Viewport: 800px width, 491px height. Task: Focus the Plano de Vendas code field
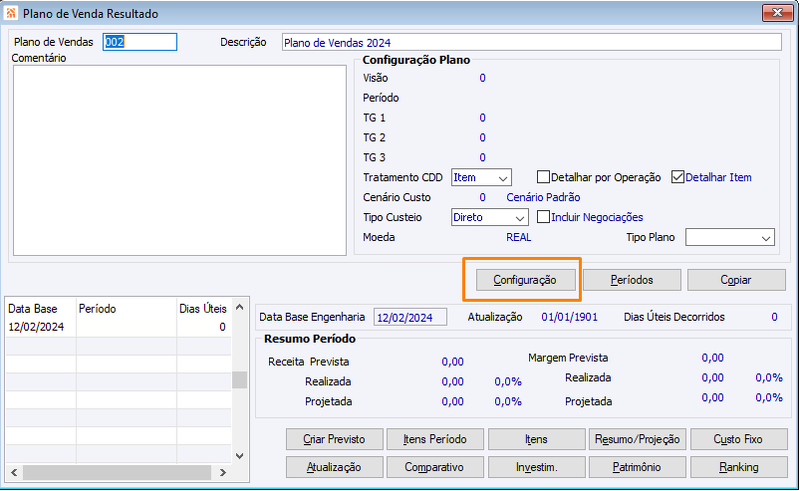pos(140,42)
